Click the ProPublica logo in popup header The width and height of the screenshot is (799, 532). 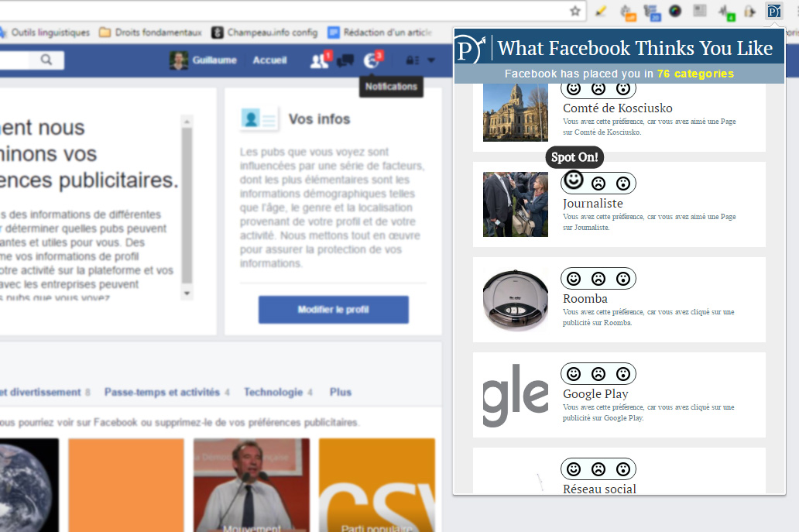[470, 49]
